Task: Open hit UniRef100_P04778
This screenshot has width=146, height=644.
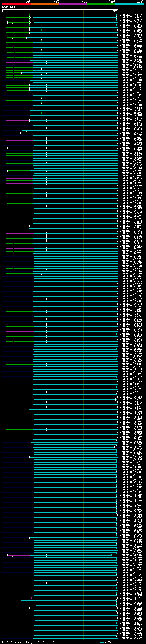Action: [x=131, y=17]
